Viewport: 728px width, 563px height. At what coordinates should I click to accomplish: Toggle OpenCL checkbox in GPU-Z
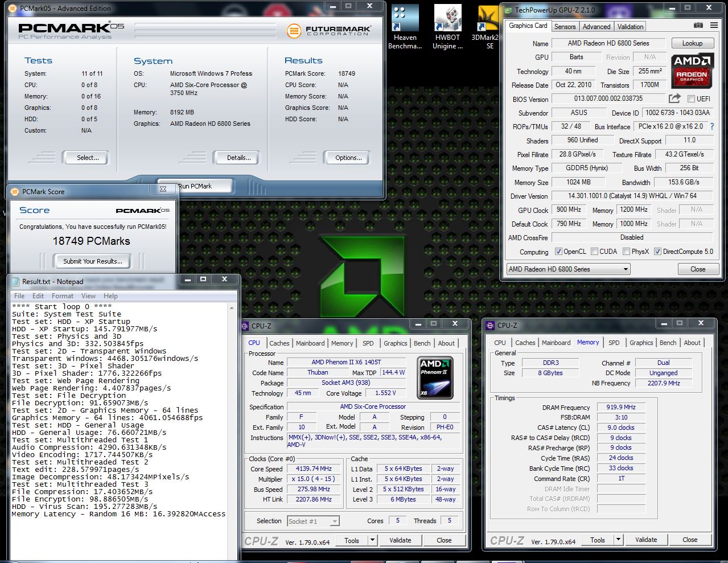(559, 252)
